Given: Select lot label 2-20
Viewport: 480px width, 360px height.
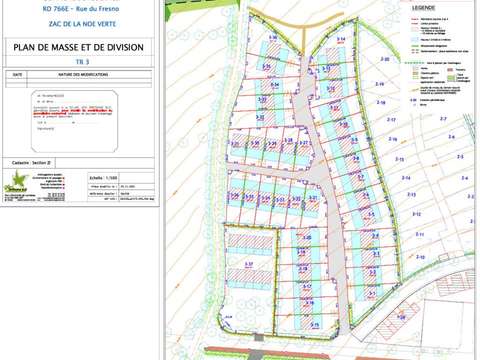Looking at the screenshot, I should pyautogui.click(x=385, y=59).
